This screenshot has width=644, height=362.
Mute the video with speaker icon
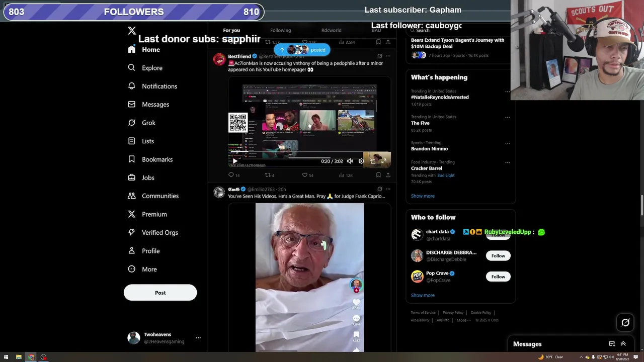coord(350,161)
